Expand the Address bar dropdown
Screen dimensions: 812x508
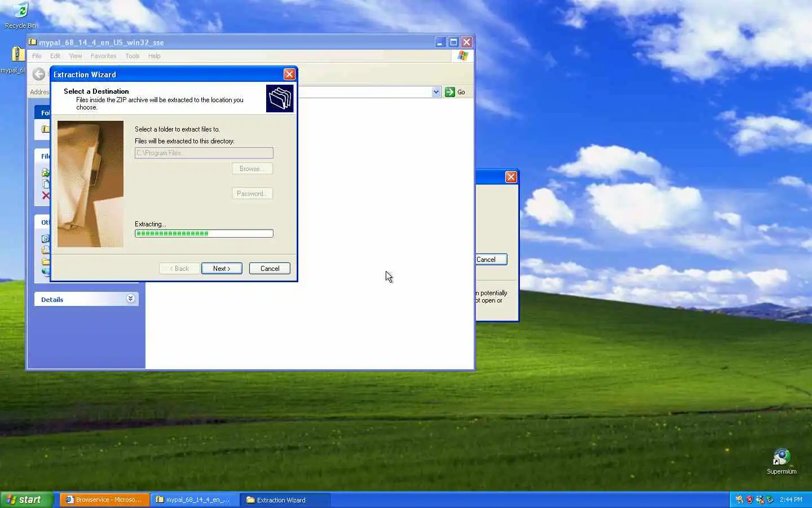[x=436, y=92]
